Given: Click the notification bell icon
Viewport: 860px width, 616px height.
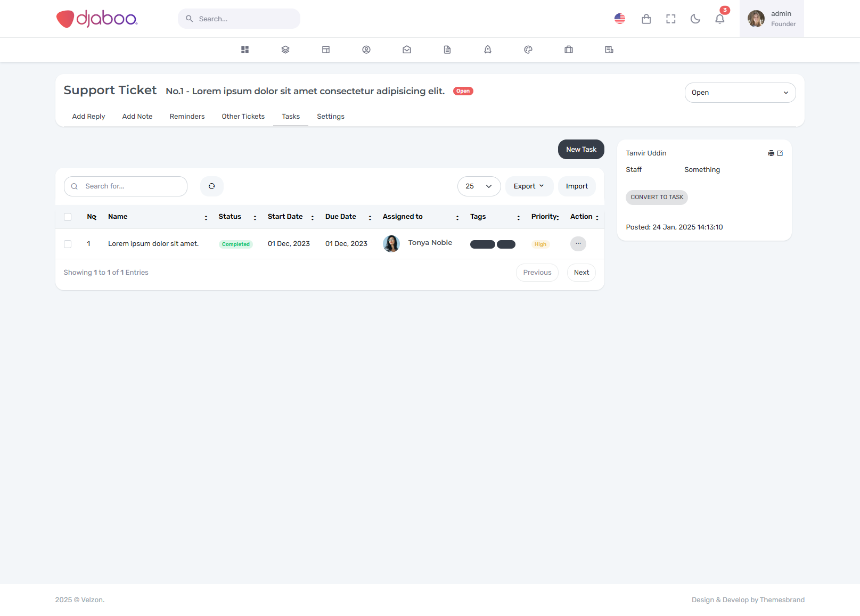Looking at the screenshot, I should (x=719, y=19).
